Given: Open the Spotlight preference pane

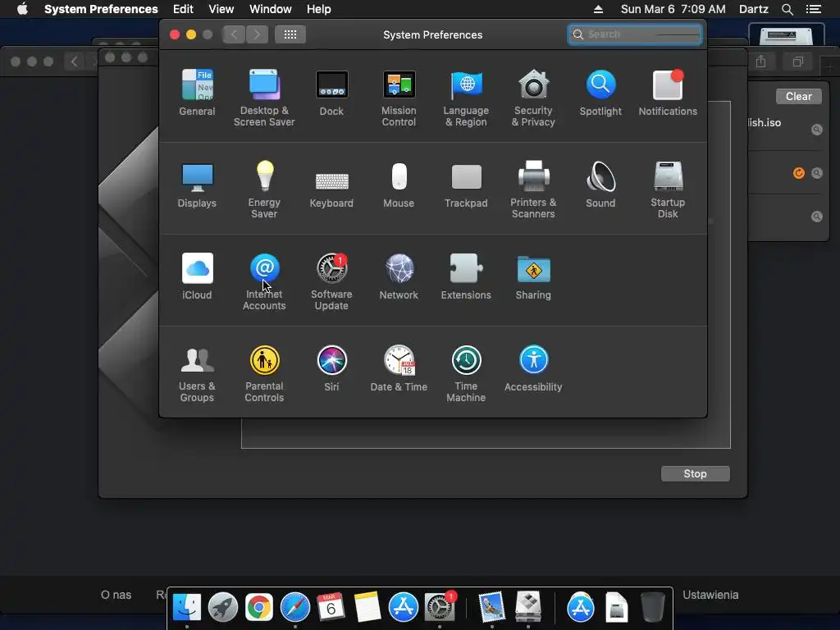Looking at the screenshot, I should [x=600, y=92].
